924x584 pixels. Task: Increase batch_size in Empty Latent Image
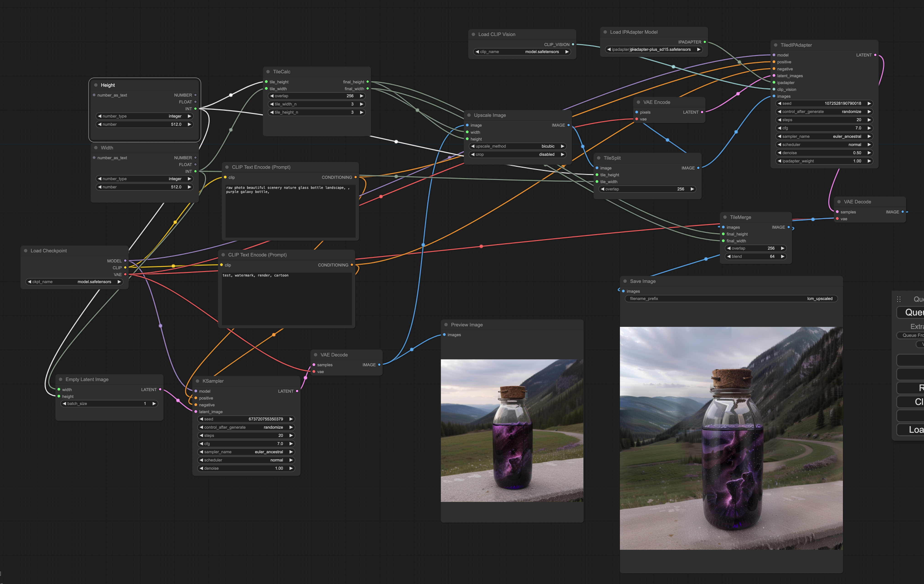[154, 404]
